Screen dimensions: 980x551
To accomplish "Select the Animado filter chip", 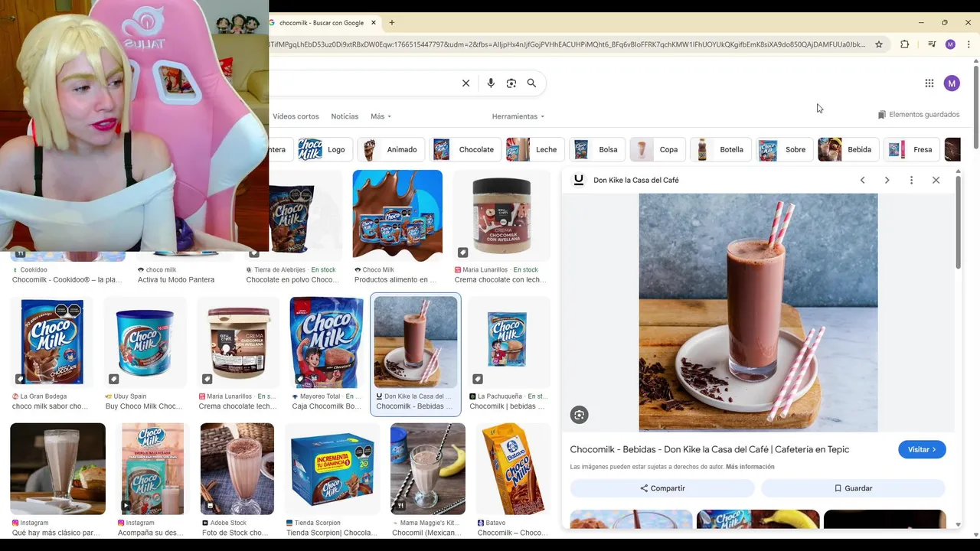I will coord(391,149).
